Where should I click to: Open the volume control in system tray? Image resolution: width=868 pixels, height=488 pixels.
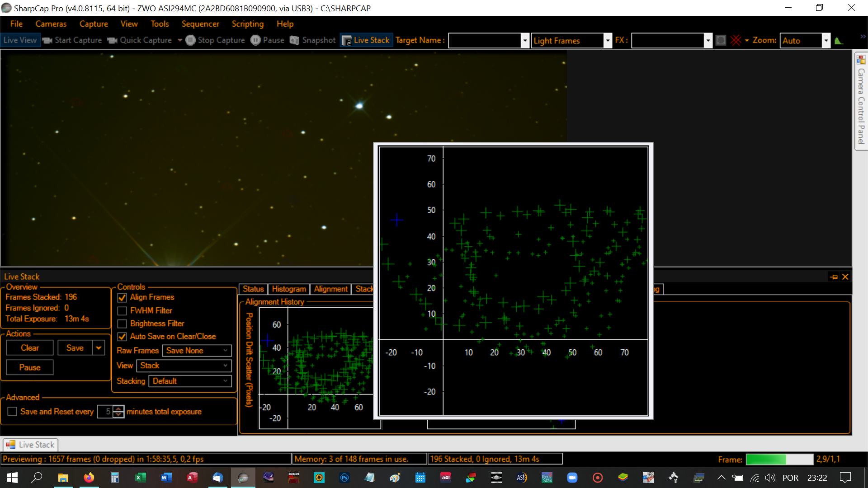pyautogui.click(x=770, y=478)
